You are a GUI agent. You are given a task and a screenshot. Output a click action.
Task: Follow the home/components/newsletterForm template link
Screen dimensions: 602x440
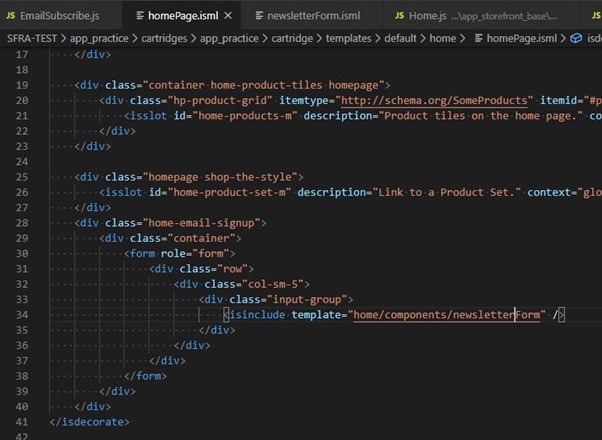click(x=447, y=315)
